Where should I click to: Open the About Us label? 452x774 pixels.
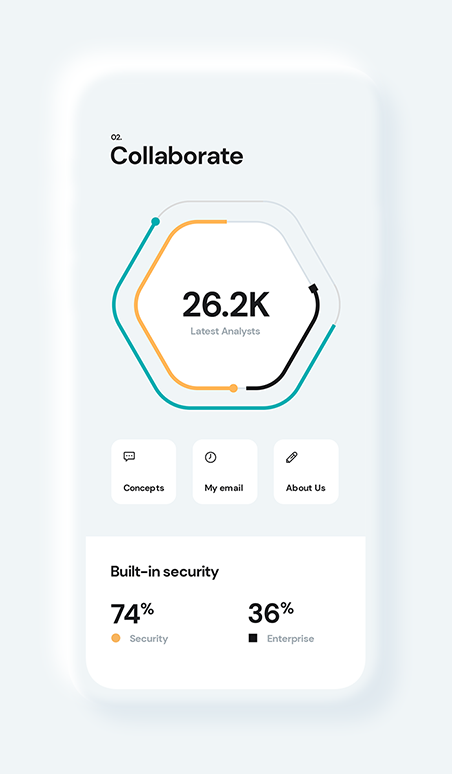click(x=306, y=488)
